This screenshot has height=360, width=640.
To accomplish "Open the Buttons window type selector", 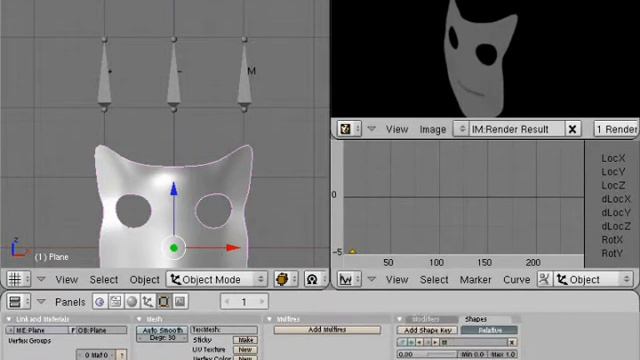I will click(18, 302).
